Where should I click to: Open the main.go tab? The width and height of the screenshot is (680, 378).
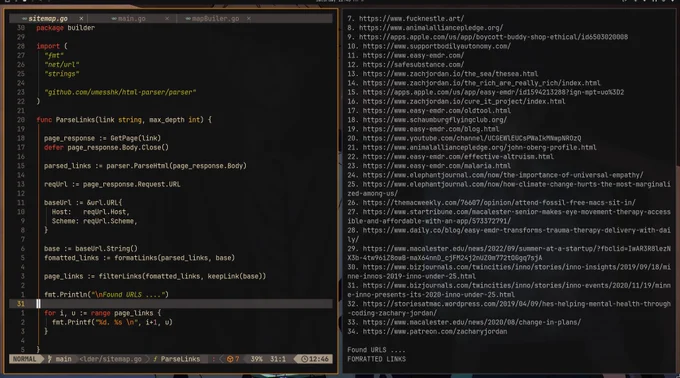pos(131,19)
